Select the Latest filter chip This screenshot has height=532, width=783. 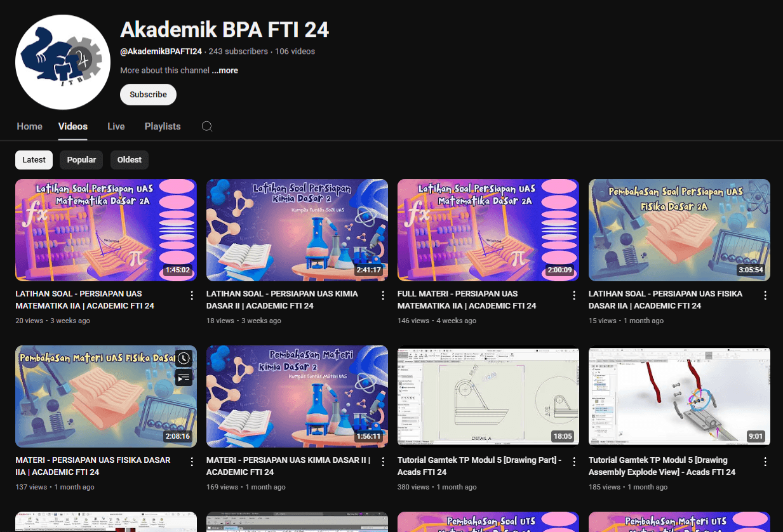pyautogui.click(x=34, y=160)
